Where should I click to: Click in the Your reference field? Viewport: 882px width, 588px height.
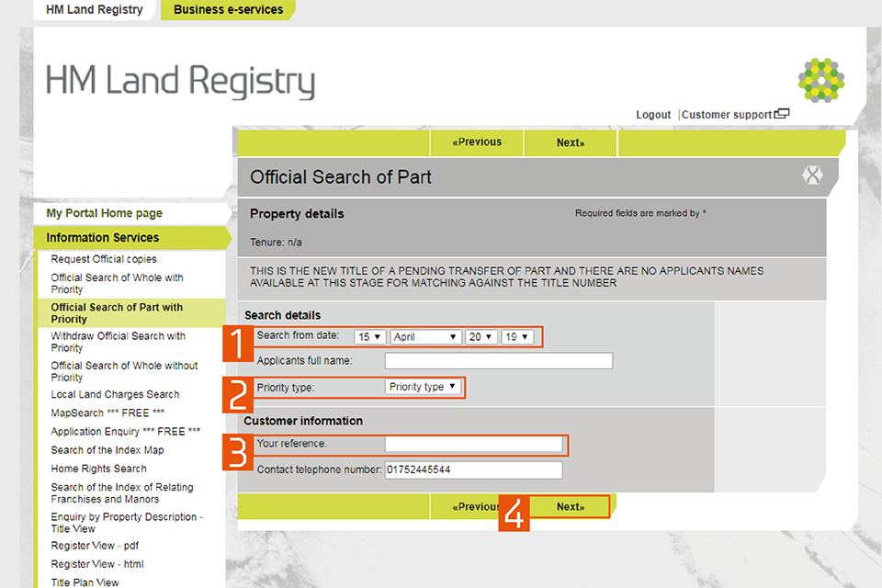(x=473, y=445)
